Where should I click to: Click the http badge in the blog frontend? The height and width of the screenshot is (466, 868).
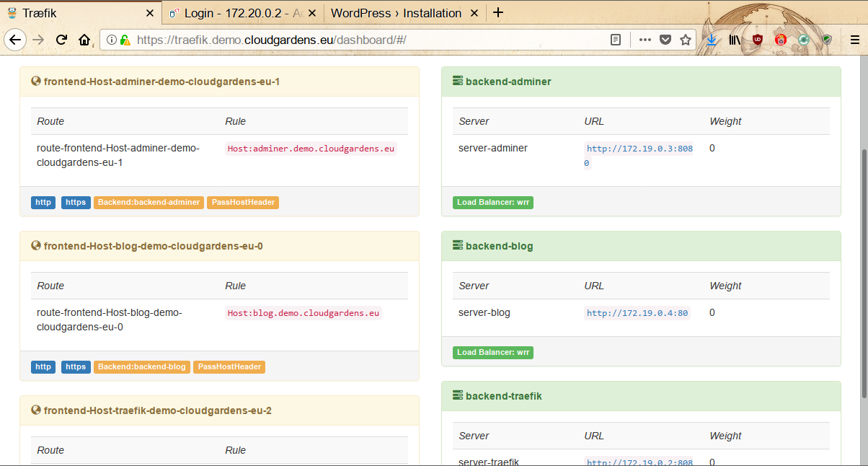pos(43,367)
